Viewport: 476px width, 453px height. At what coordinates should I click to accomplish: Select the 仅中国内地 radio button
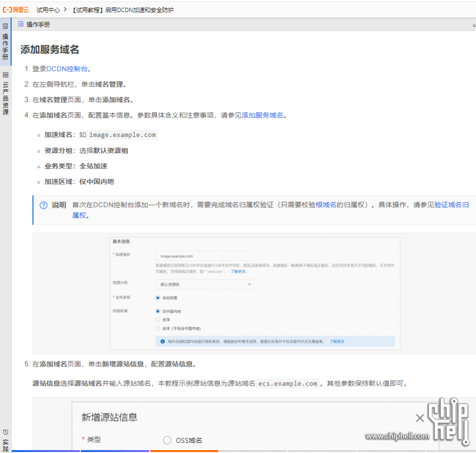coord(158,311)
